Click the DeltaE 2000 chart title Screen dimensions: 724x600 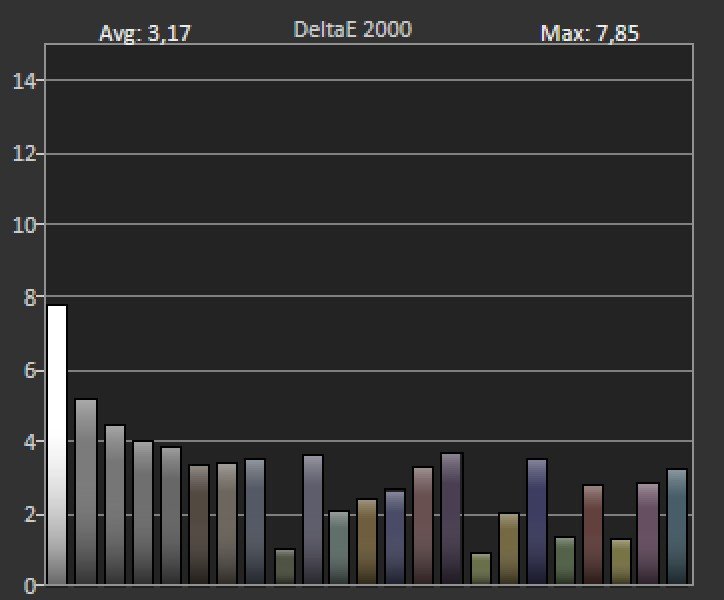(352, 30)
